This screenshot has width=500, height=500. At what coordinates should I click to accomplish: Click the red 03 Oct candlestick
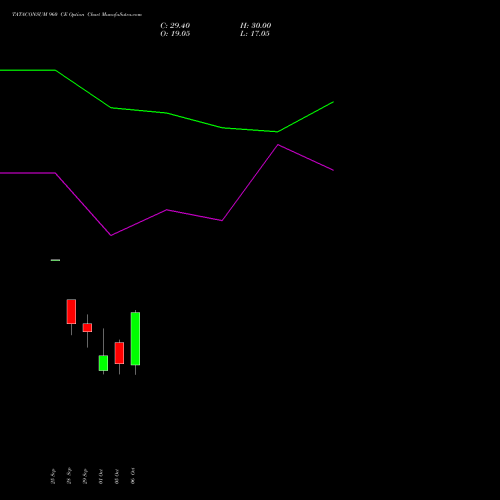click(x=119, y=353)
